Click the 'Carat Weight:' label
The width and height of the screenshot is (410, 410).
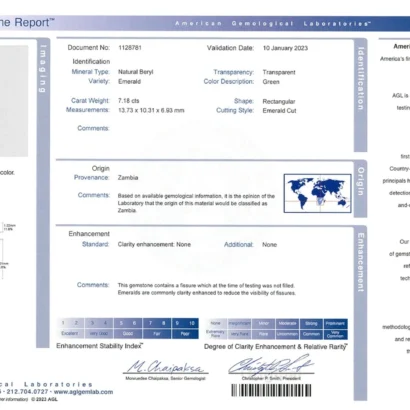[x=90, y=101]
